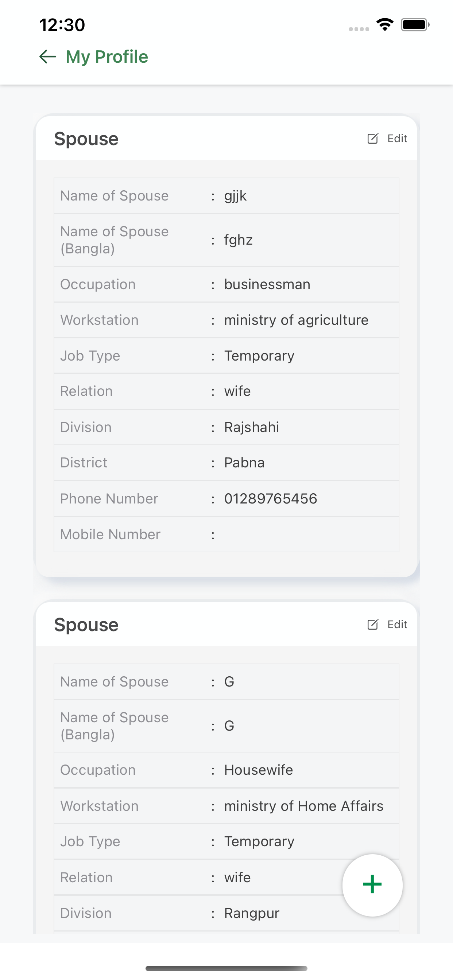
Task: Select the "businessman" occupation row
Action: (226, 284)
